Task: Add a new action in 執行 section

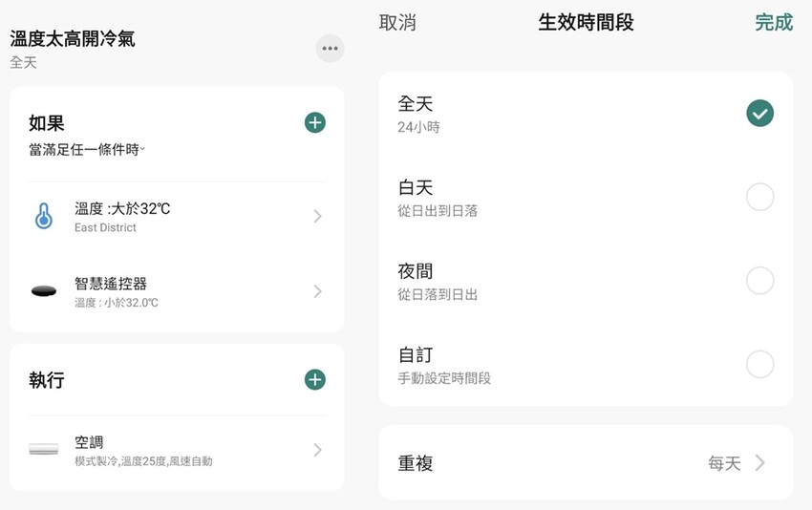Action: coord(315,379)
